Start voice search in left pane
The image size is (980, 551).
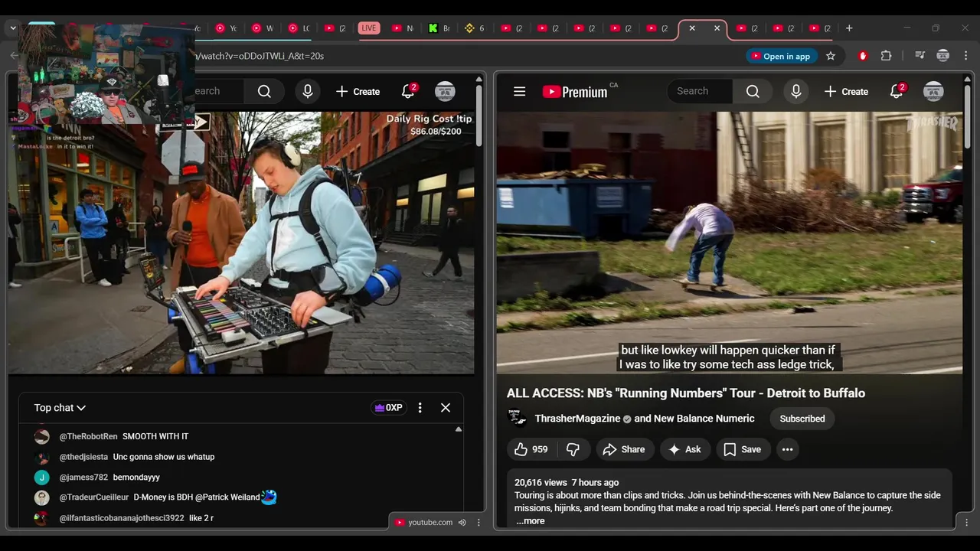(x=308, y=92)
